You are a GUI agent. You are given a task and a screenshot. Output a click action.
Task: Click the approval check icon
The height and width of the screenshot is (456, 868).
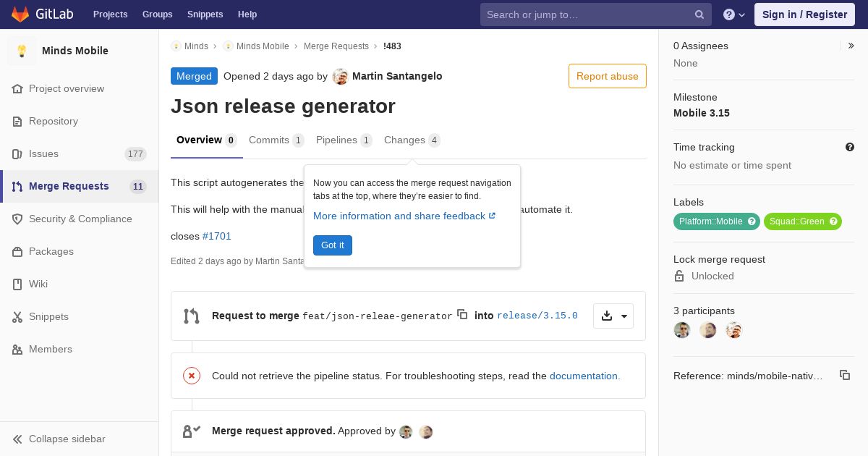click(x=192, y=431)
